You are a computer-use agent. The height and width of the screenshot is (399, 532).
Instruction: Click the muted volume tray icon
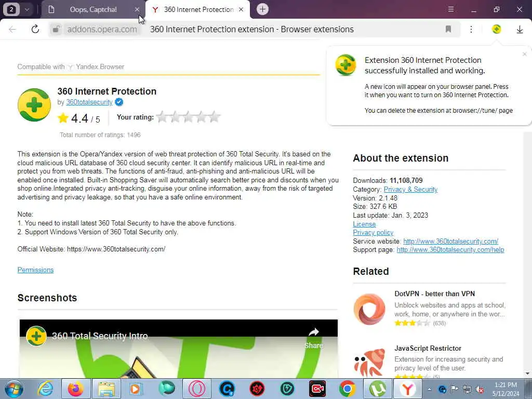(480, 389)
